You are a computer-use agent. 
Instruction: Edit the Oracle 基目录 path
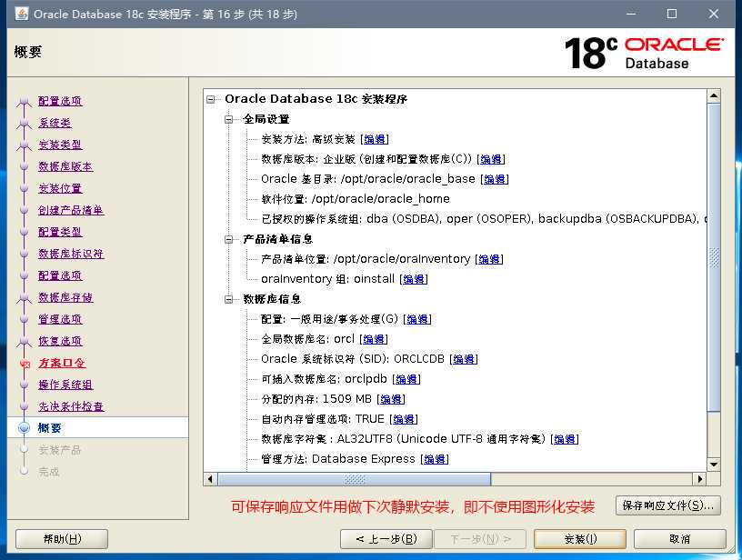495,179
